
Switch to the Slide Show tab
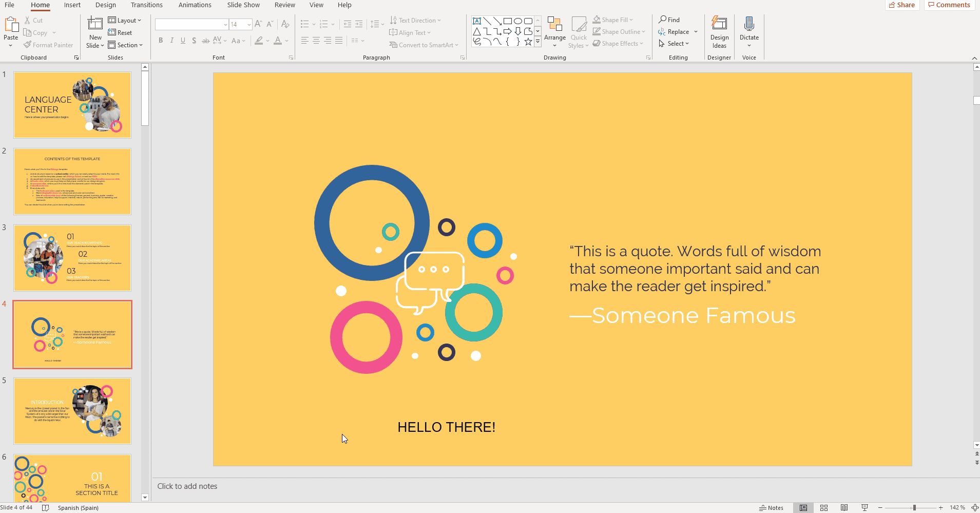(x=243, y=5)
